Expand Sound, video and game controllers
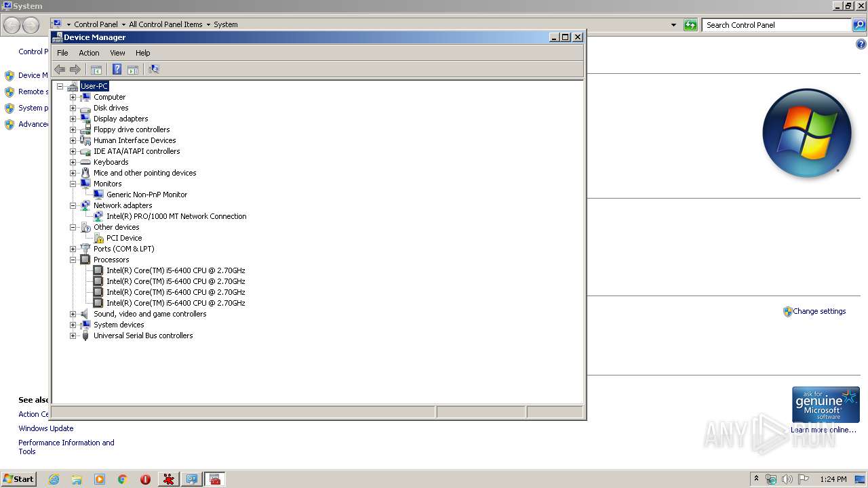 (73, 314)
